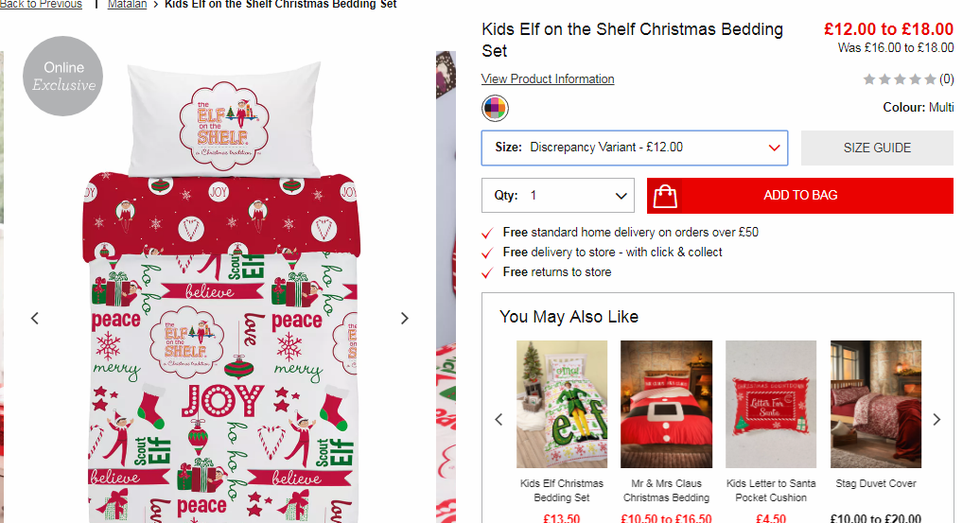Viewport: 980px width, 523px height.
Task: Show next product image with right arrow
Action: (x=404, y=318)
